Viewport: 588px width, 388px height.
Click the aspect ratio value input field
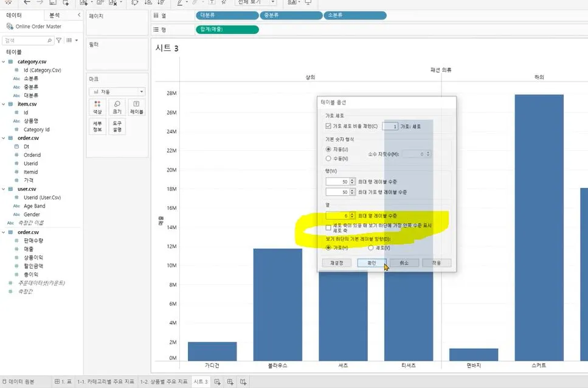(390, 126)
